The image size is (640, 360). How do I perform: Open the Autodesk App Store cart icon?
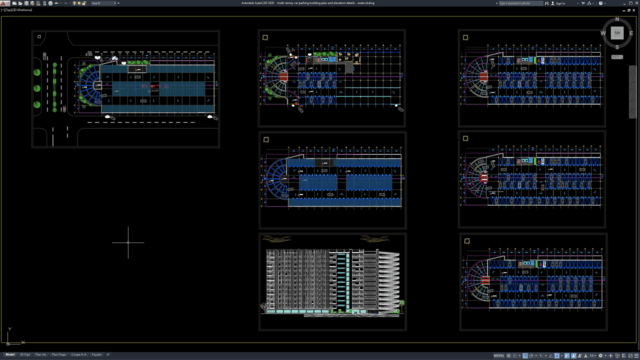583,3
